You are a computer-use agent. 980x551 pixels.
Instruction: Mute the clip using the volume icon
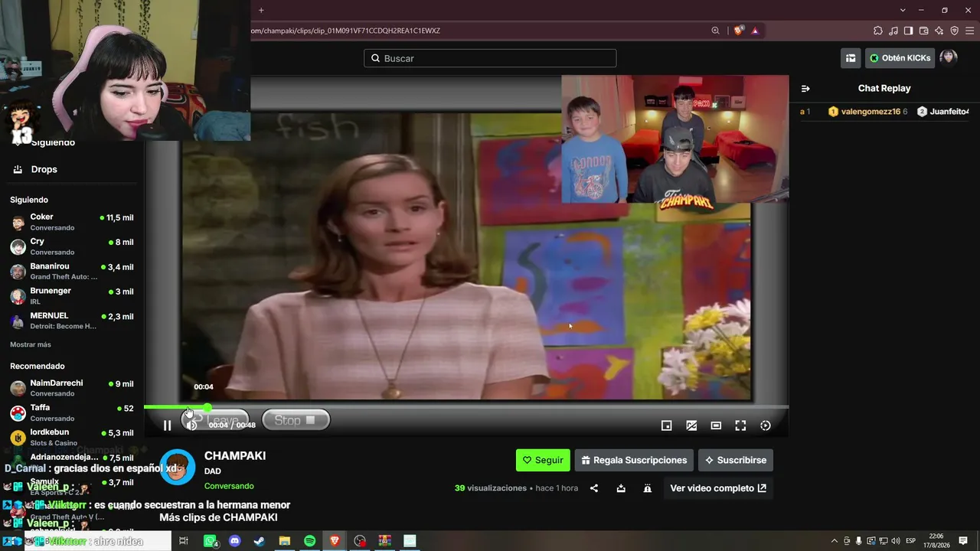tap(192, 425)
